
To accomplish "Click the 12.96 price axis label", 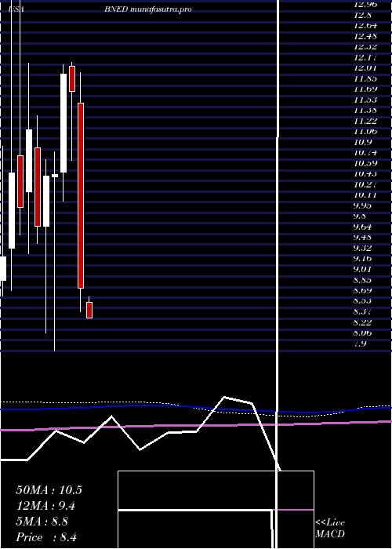I will (x=365, y=4).
